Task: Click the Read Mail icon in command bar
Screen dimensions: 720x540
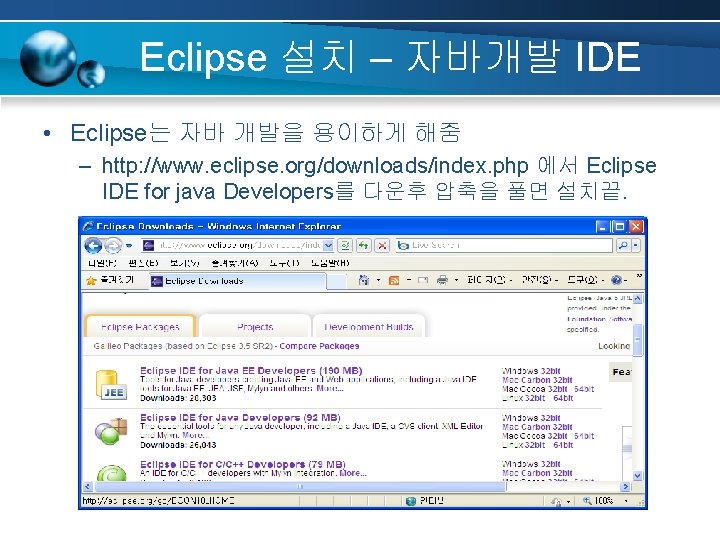Action: coord(423,280)
